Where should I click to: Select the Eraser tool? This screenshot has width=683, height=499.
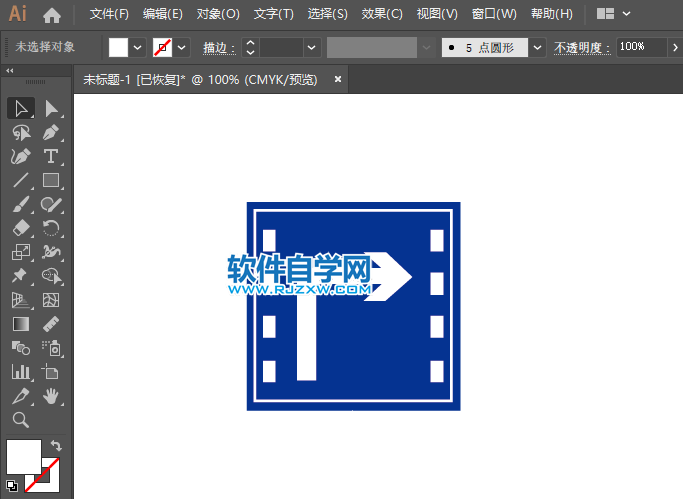point(20,228)
